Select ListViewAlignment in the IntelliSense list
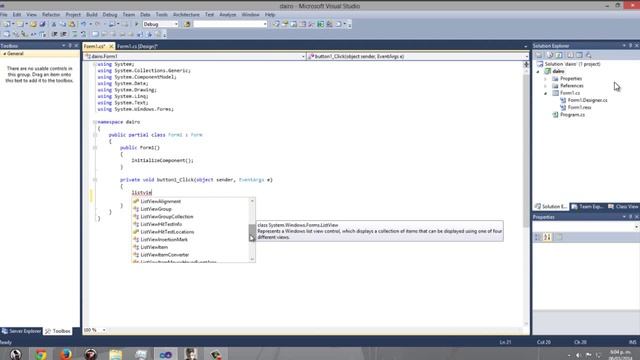This screenshot has width=640, height=360. click(x=161, y=201)
